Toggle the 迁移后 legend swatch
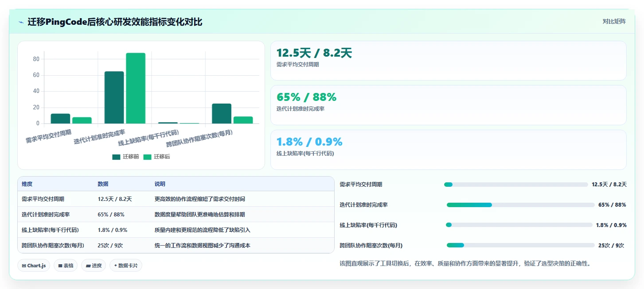This screenshot has height=289, width=644. point(147,157)
